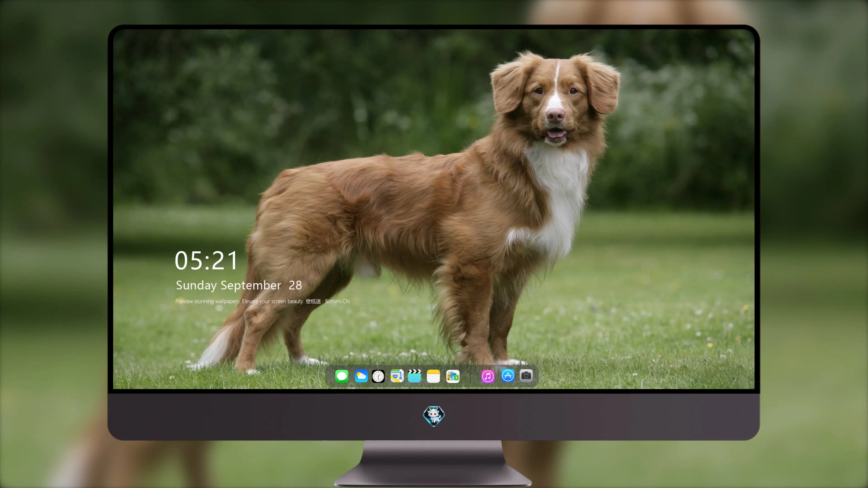
Task: Open the Camera app in the dock
Action: (x=526, y=375)
